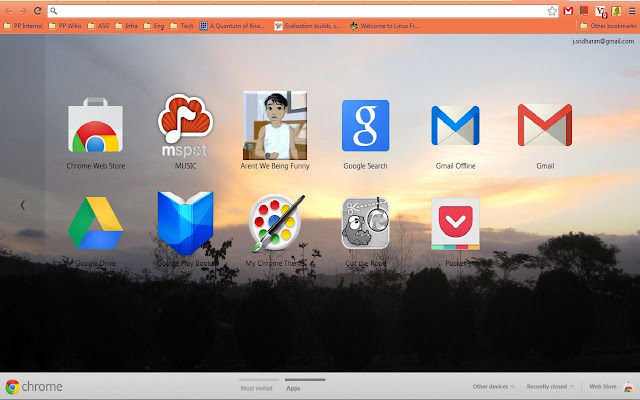
Task: Expand the Other bookmarks folder
Action: 608,26
